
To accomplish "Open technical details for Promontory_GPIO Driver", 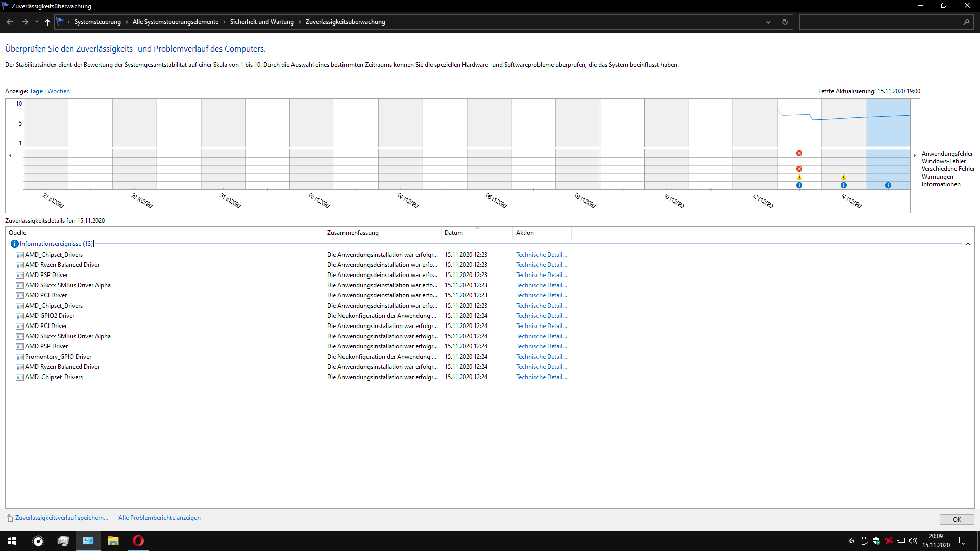I will click(541, 357).
